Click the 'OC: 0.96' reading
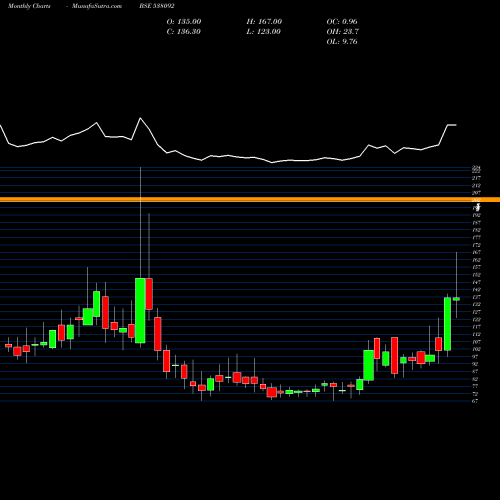The height and width of the screenshot is (500, 500). point(342,21)
